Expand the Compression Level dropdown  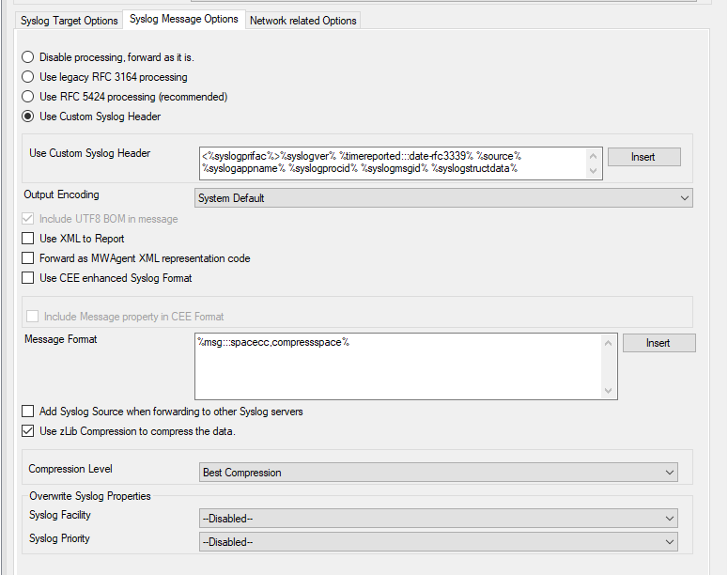(439, 472)
